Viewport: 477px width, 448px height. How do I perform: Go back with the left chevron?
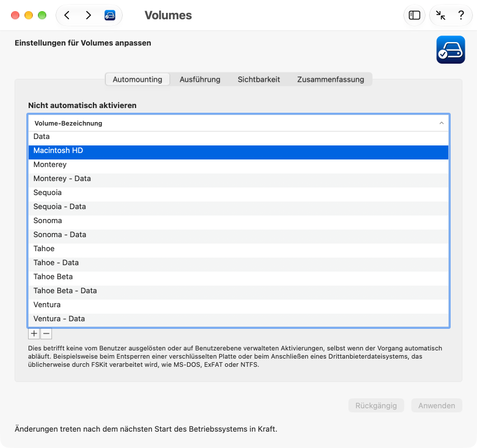[x=67, y=15]
